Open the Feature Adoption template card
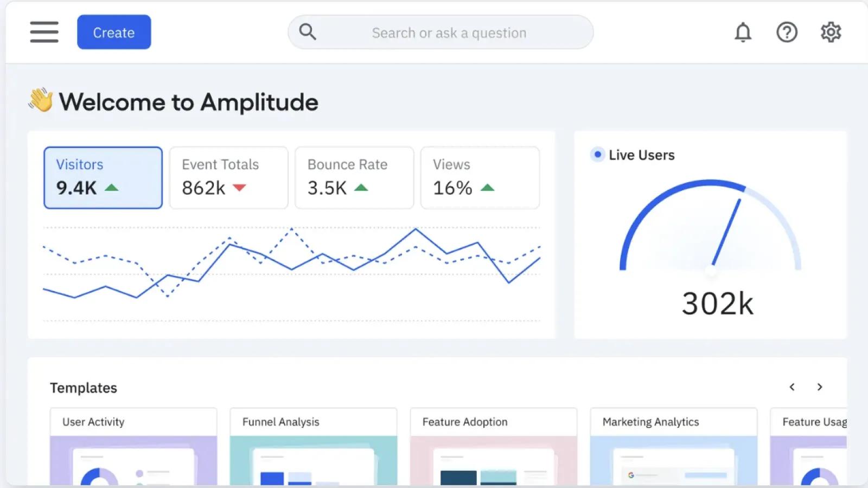 click(494, 447)
